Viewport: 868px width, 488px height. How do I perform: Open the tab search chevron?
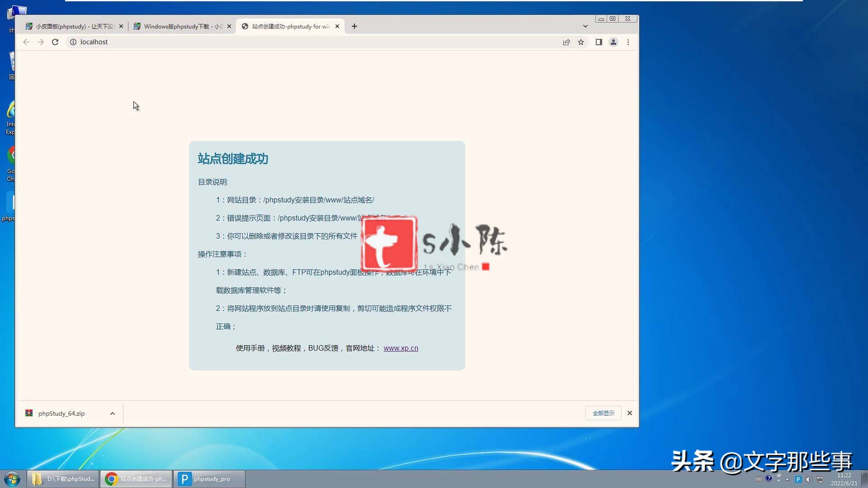pos(585,26)
